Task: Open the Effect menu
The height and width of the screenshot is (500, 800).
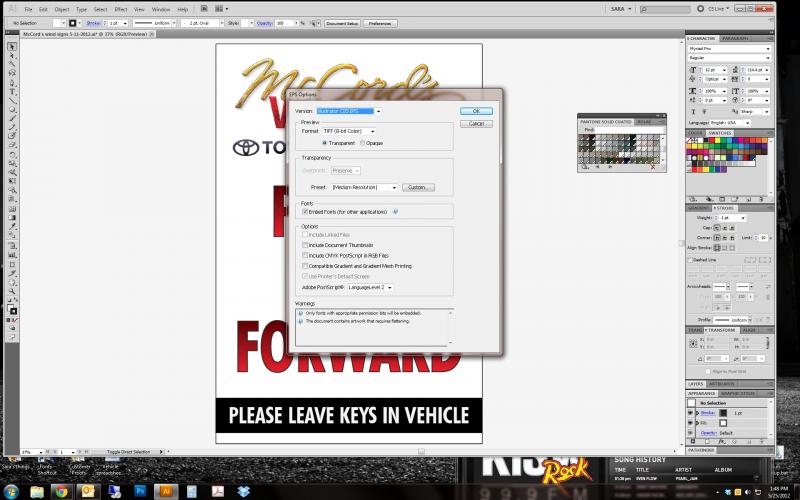Action: [121, 9]
